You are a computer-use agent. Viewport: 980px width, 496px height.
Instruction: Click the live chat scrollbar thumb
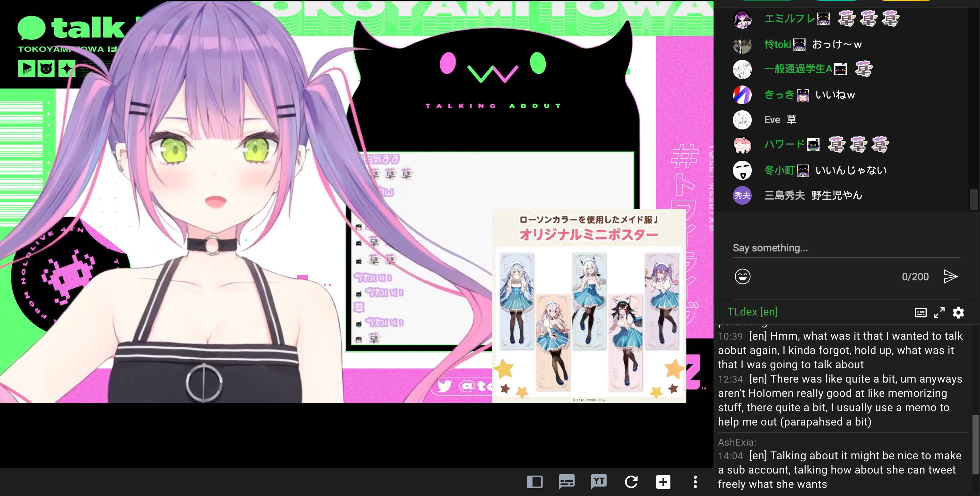click(973, 199)
